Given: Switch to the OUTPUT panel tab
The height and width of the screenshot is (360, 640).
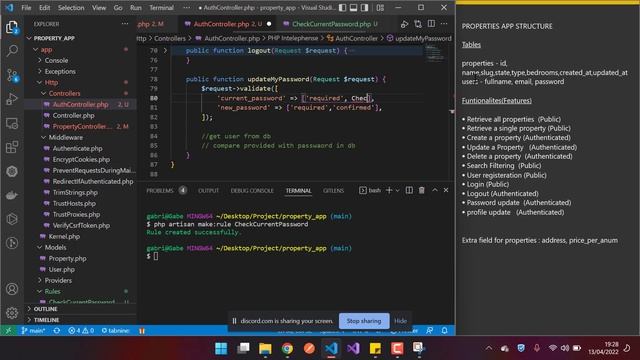Looking at the screenshot, I should [209, 191].
